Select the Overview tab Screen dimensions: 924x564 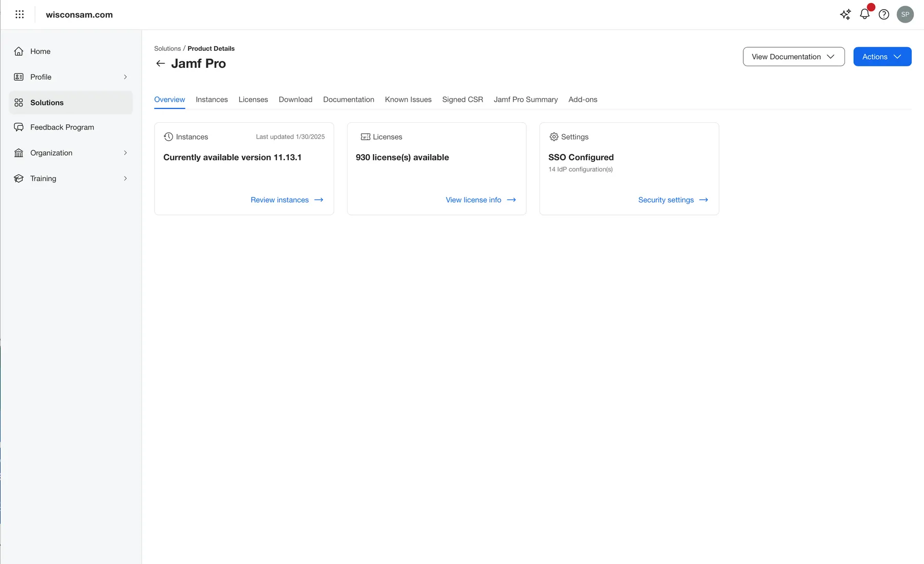pos(169,100)
